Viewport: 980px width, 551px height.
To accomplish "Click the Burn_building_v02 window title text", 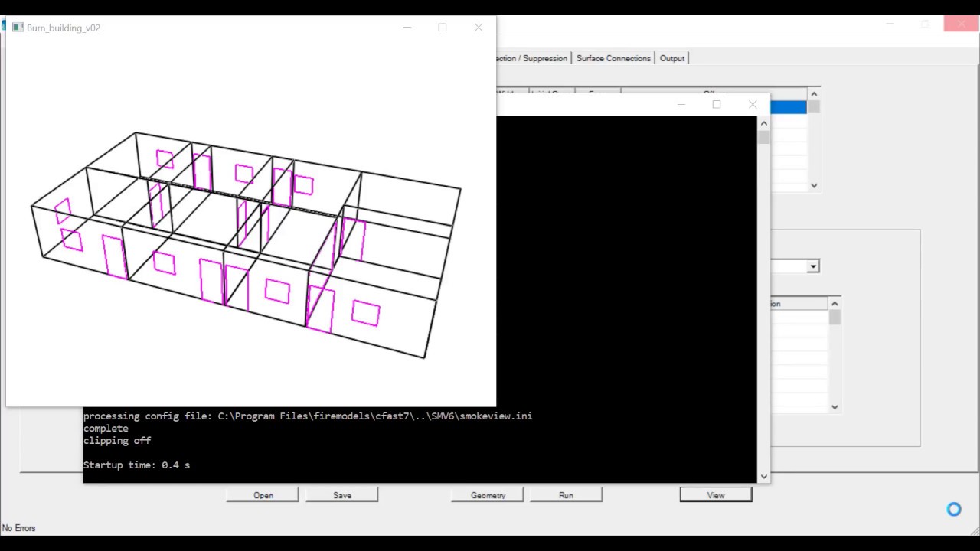I will 64,28.
